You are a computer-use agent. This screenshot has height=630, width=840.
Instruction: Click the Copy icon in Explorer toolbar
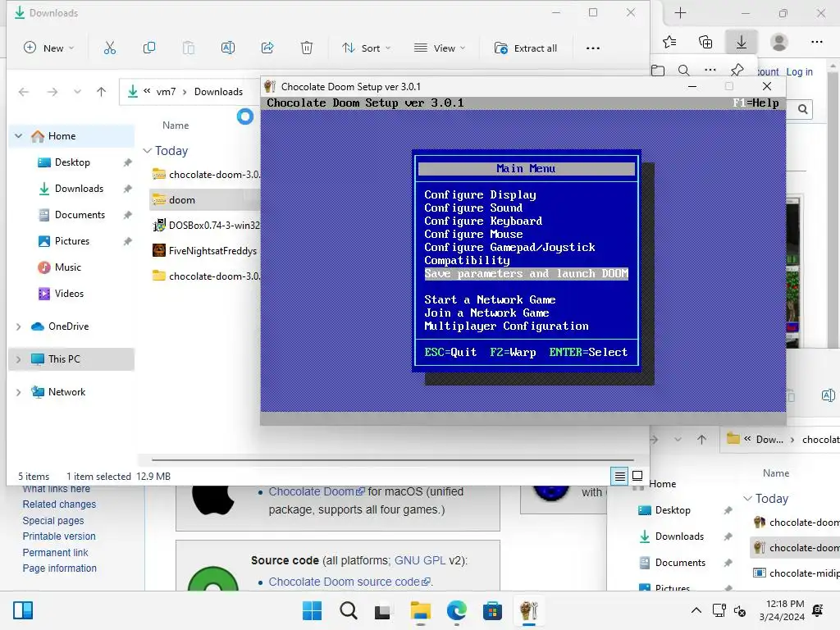(149, 48)
